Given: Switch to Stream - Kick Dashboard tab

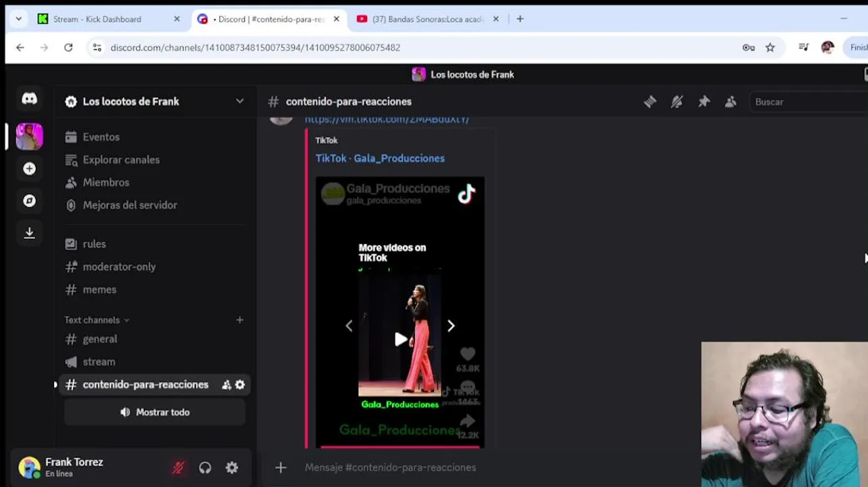Looking at the screenshot, I should pos(108,19).
